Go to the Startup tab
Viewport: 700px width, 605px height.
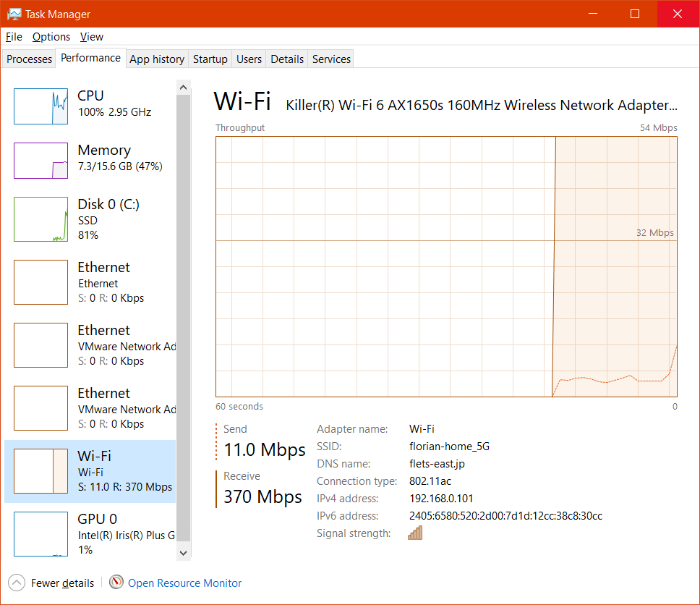coord(210,59)
